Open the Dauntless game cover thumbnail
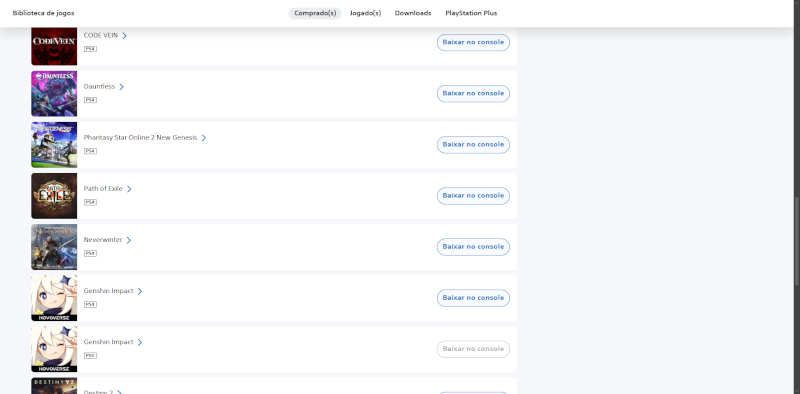 [x=54, y=94]
